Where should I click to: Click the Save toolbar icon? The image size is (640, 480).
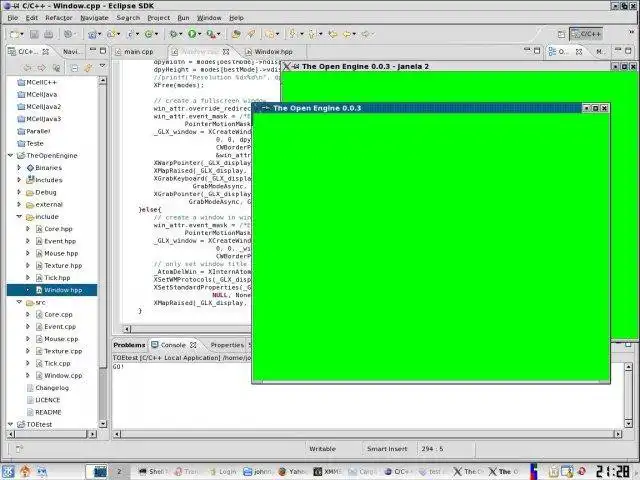point(34,34)
